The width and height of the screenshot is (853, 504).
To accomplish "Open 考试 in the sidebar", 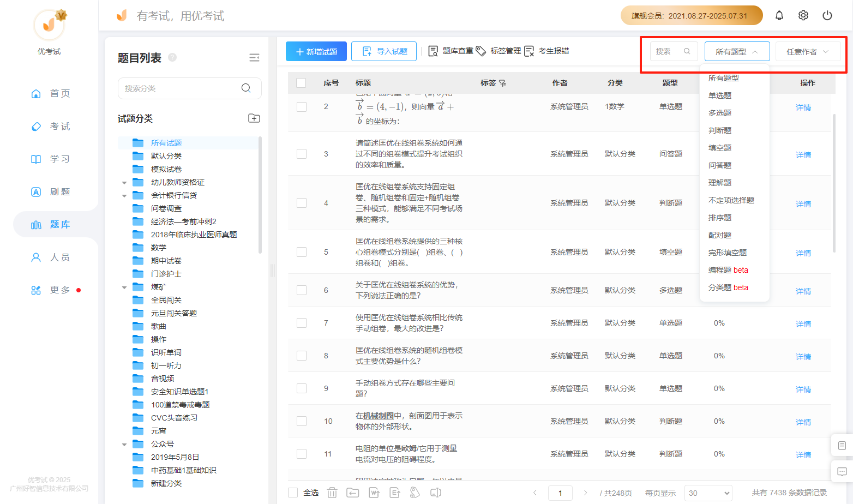I will coord(50,126).
